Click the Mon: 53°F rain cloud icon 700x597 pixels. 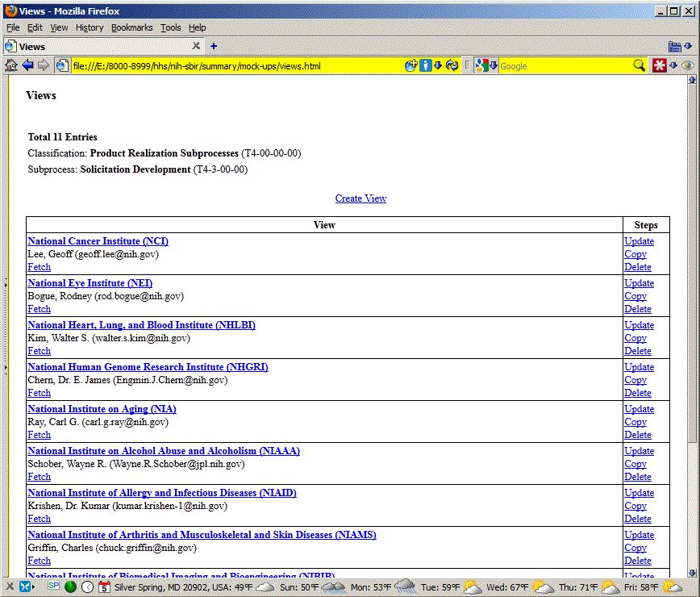pos(406,587)
